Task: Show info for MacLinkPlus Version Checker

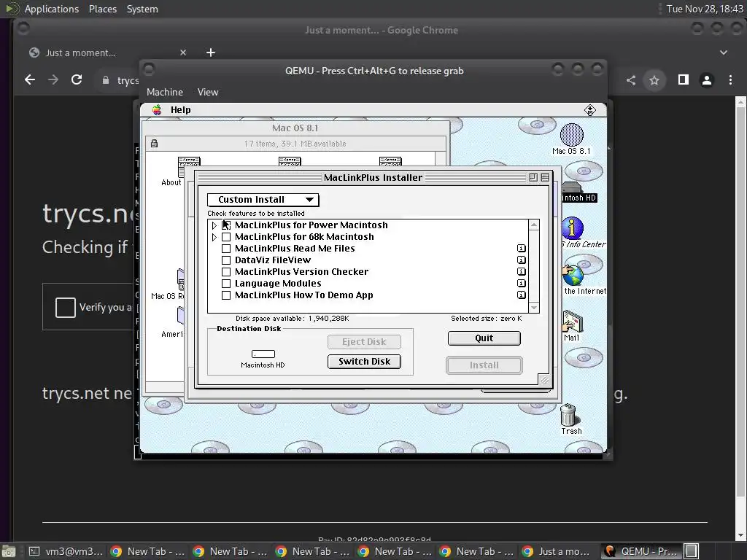Action: coord(521,271)
